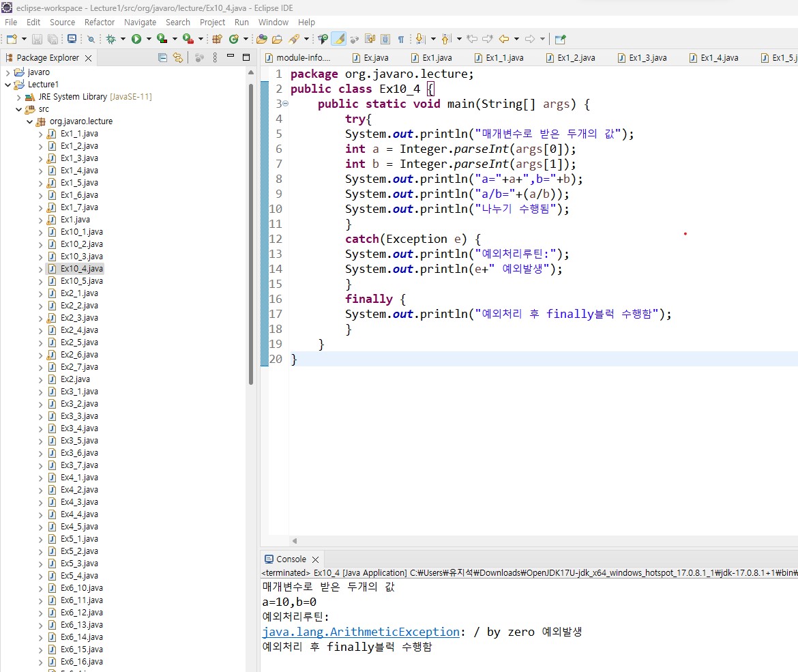Toggle Link with Editor in Package Explorer

(178, 58)
